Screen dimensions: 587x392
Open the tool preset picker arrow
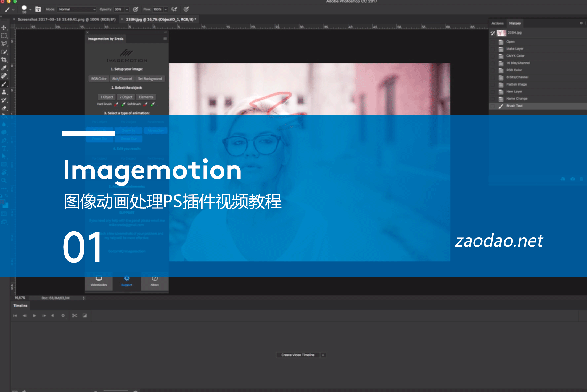point(13,10)
